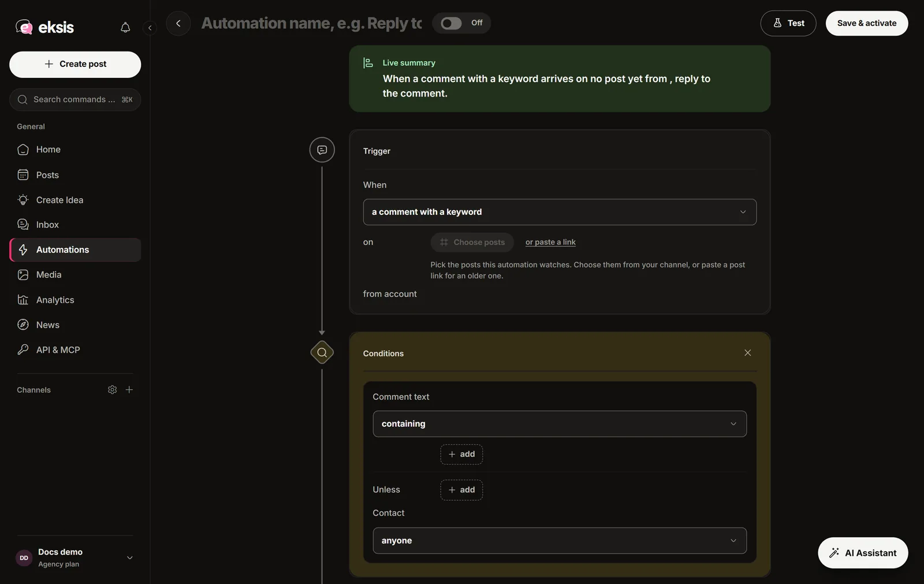This screenshot has width=924, height=584.
Task: Click add under Comment text
Action: tap(461, 455)
